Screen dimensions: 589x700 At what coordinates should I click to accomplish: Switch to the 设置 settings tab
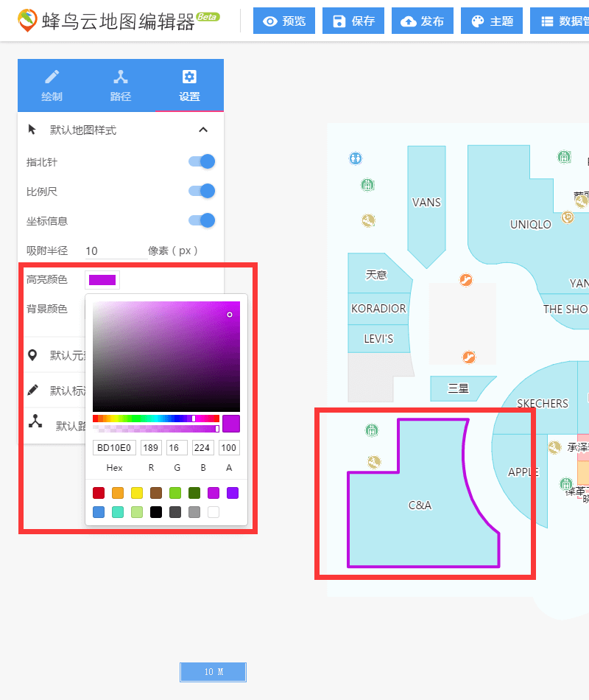[189, 85]
